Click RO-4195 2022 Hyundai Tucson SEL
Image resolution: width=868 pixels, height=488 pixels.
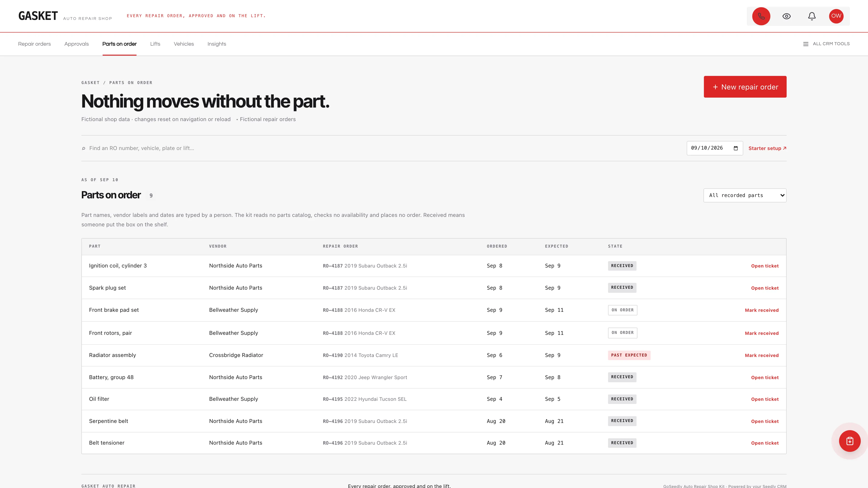pyautogui.click(x=365, y=399)
